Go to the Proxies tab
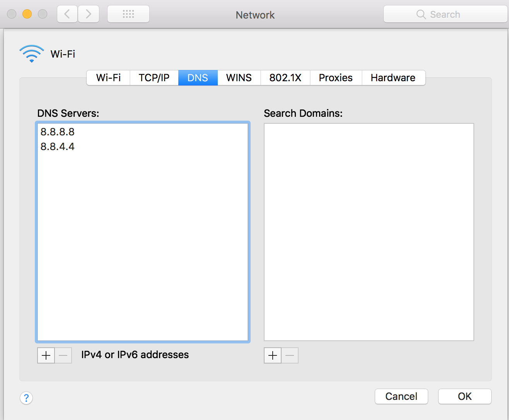509x420 pixels. click(336, 78)
